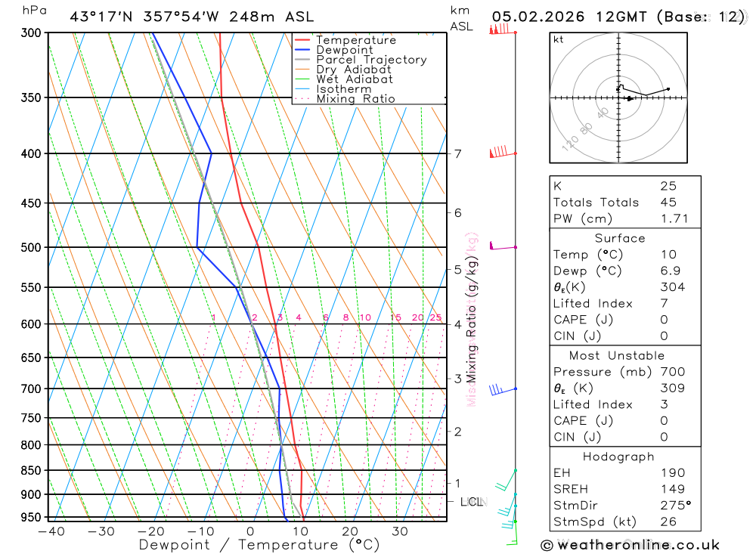
Task: Click the K index value 25
Action: pyautogui.click(x=668, y=186)
